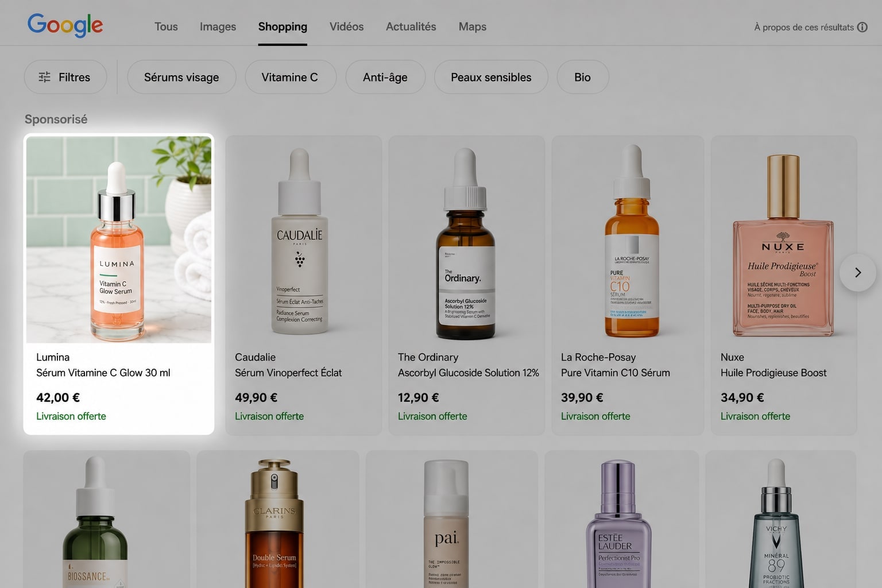Click the 34,90 € price
Screen dimensions: 882x588
742,397
